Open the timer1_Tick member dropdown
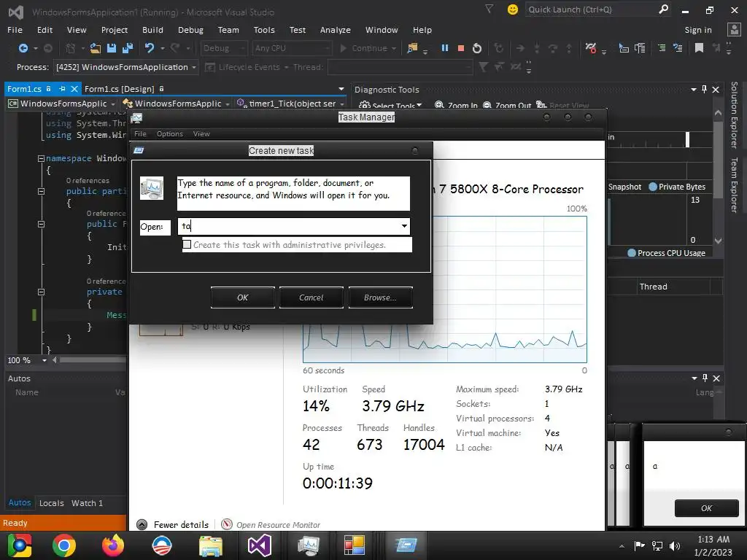This screenshot has width=747, height=560. point(342,104)
